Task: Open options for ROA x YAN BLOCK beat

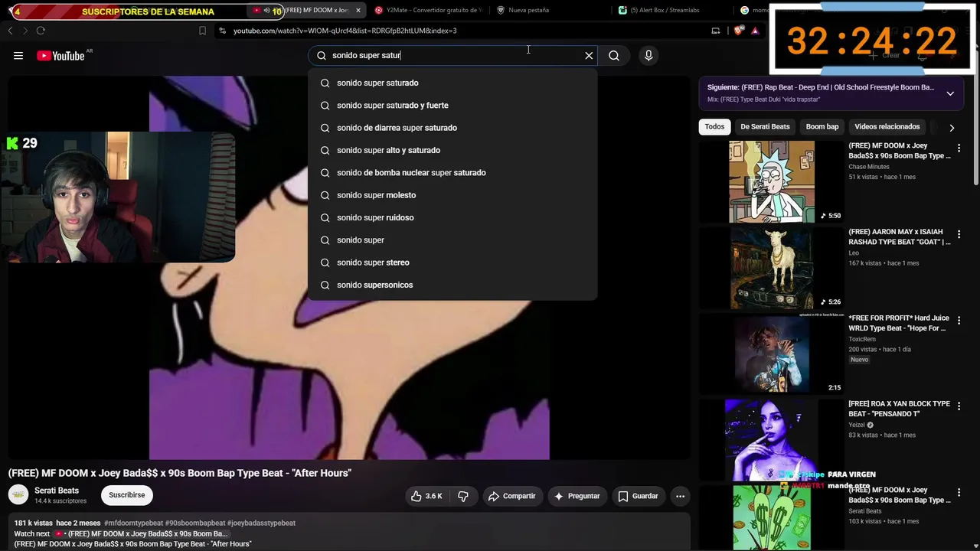Action: tap(959, 407)
